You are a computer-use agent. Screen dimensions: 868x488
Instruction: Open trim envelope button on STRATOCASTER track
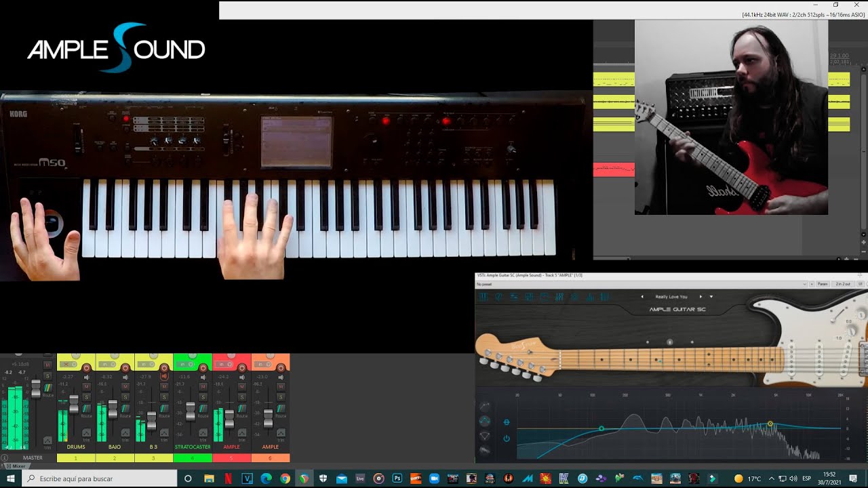203,432
